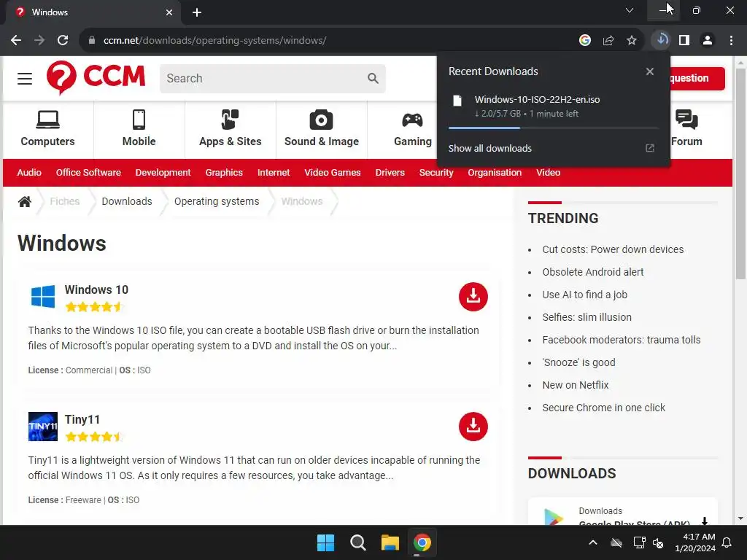Open trending 'Cut costs: Power down devices'
747x560 pixels.
point(613,249)
